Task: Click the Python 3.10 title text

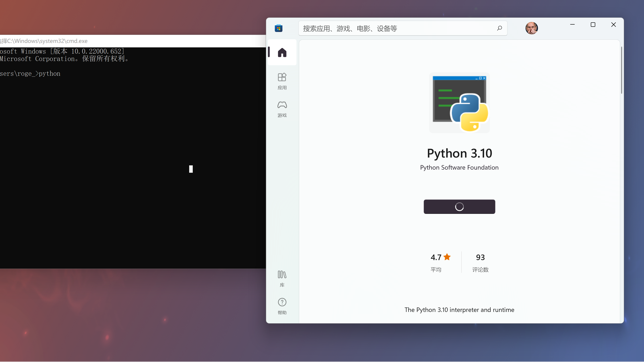Action: (x=460, y=153)
